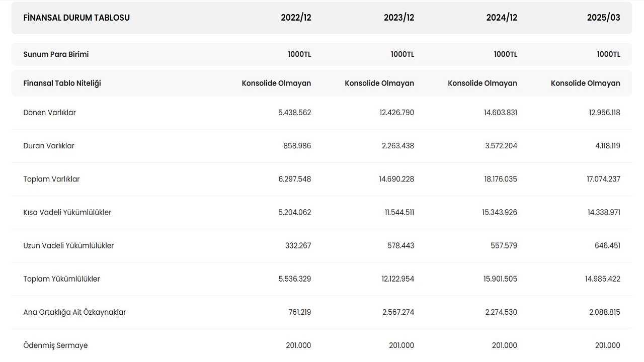Select Ana Ortaklığa Ait Özkaynaklar label

pos(74,312)
